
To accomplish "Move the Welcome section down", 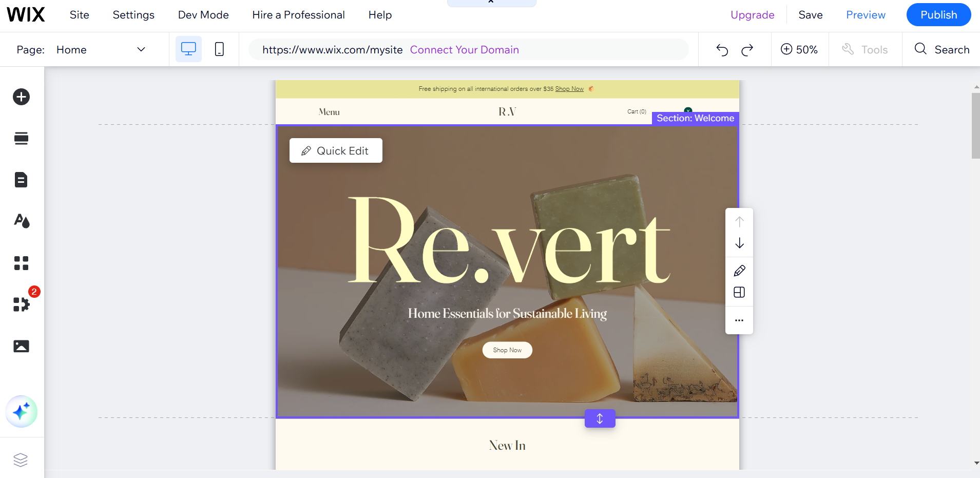I will click(x=739, y=243).
